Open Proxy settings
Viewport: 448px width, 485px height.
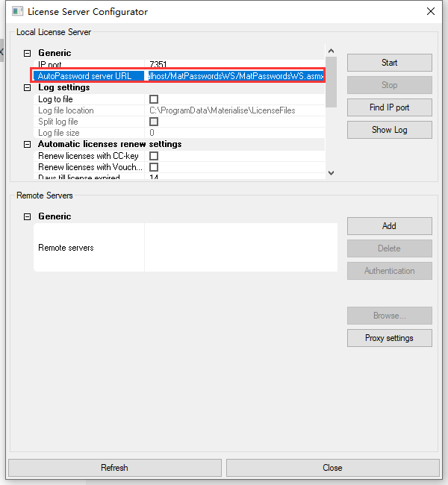tap(390, 338)
